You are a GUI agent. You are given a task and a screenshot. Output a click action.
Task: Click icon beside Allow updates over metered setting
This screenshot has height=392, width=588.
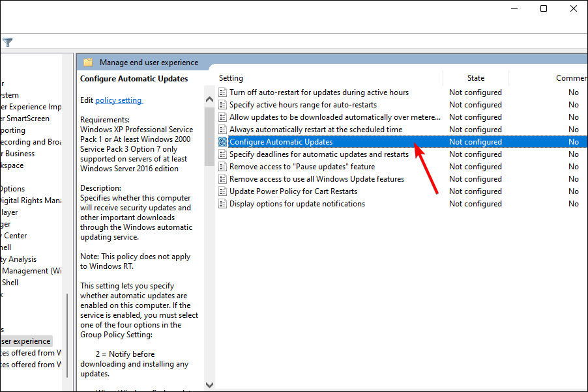coord(223,117)
